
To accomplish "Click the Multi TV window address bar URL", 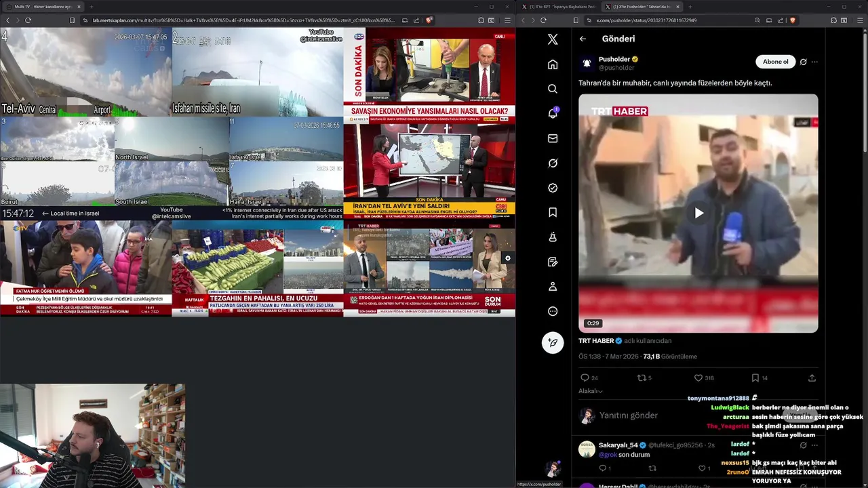I will (242, 20).
